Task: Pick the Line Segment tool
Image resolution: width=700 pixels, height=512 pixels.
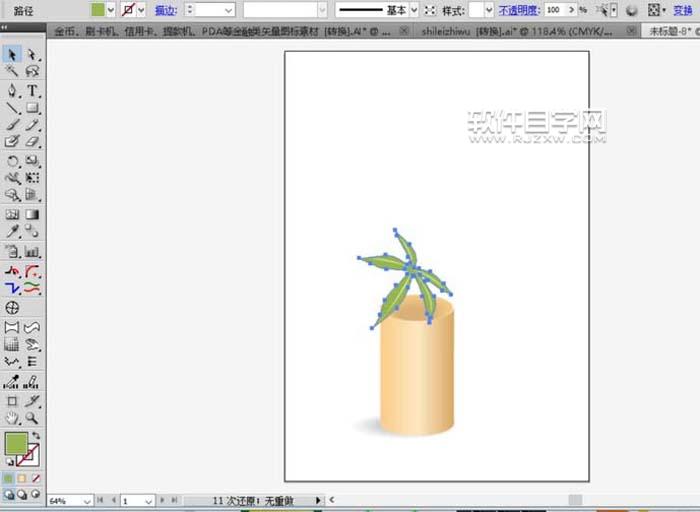Action: click(12, 108)
